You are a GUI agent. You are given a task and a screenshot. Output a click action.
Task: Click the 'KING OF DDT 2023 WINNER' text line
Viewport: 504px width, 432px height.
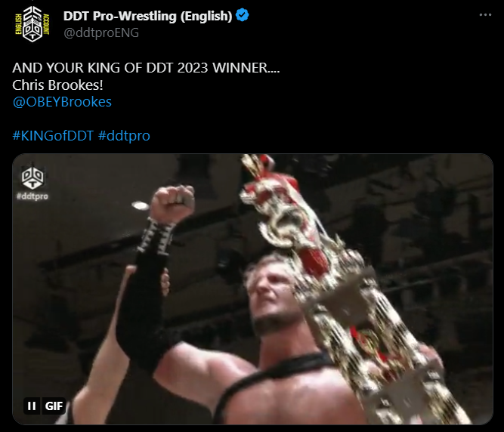click(x=146, y=68)
